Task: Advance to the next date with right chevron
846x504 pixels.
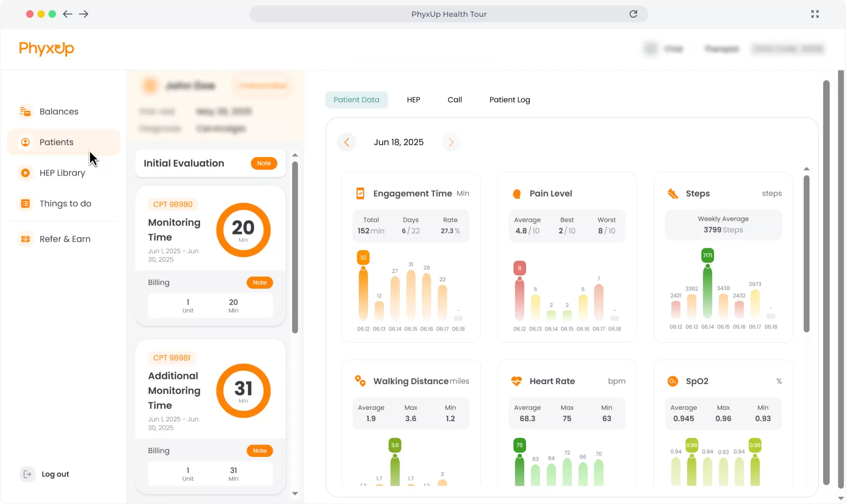Action: pos(451,142)
